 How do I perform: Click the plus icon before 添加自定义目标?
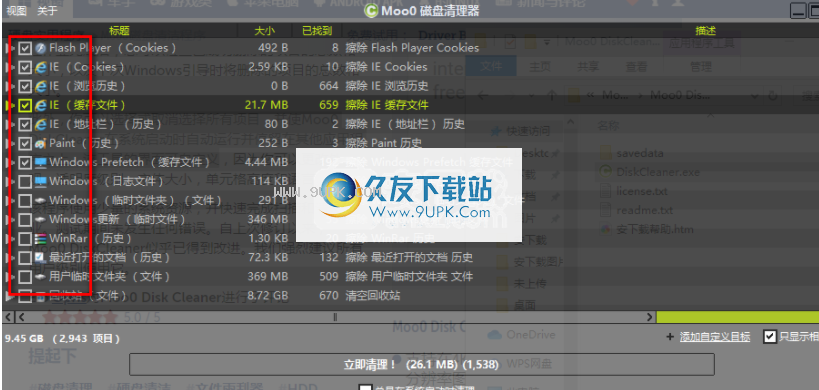pyautogui.click(x=670, y=337)
